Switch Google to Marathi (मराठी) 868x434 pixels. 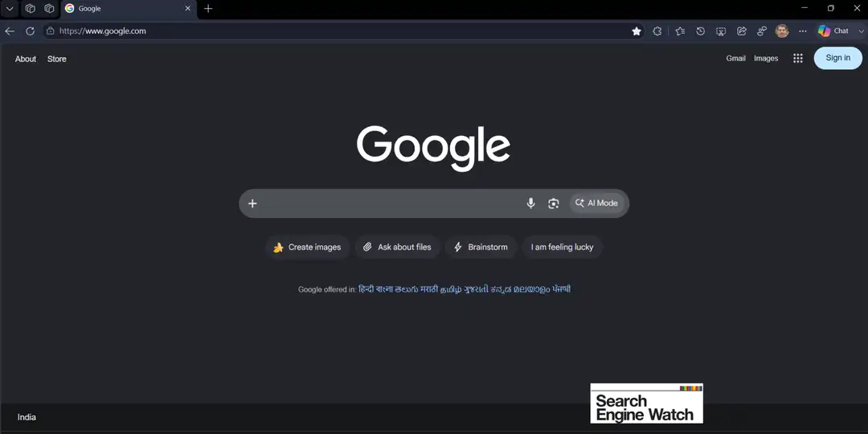pyautogui.click(x=429, y=289)
